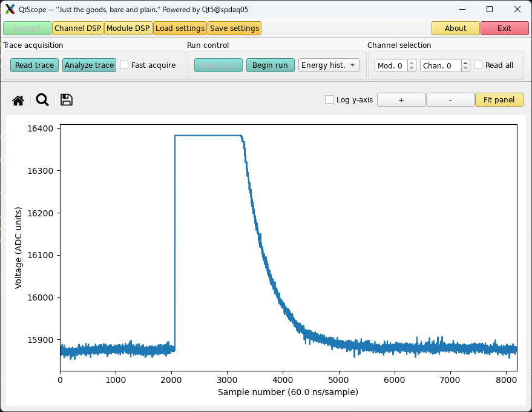Image resolution: width=532 pixels, height=412 pixels.
Task: Enable the Fast acquire checkbox
Action: pyautogui.click(x=124, y=65)
